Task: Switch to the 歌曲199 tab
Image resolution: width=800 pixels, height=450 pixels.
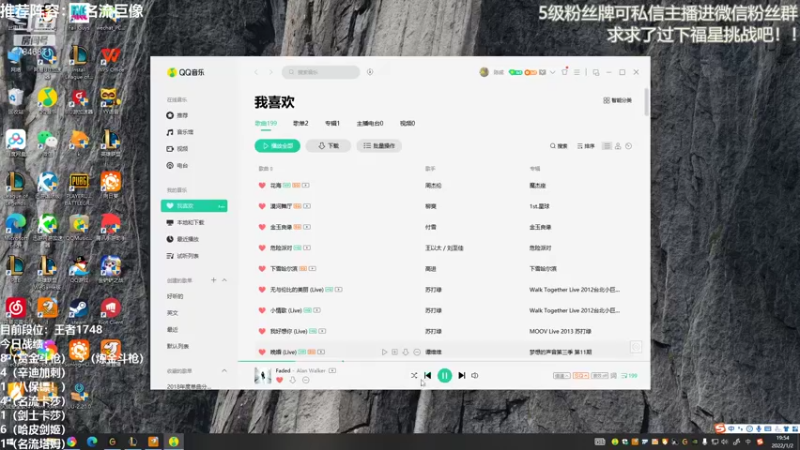Action: tap(266, 123)
